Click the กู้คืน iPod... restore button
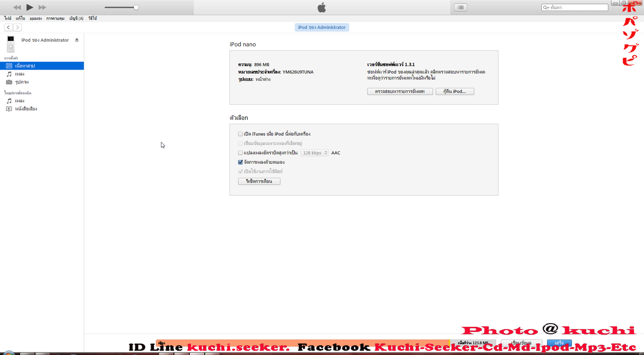 (454, 91)
